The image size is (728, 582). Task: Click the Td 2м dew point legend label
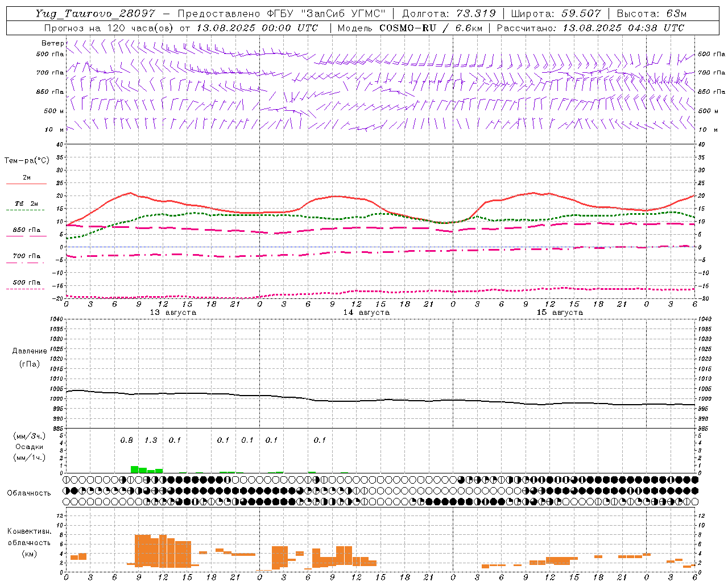(27, 203)
